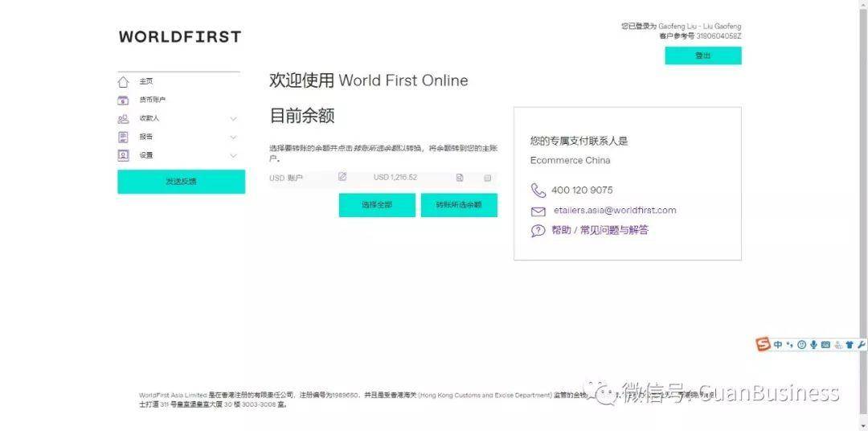This screenshot has width=868, height=431.
Task: Click the 客户参考号 3180604058Z text
Action: (x=700, y=36)
